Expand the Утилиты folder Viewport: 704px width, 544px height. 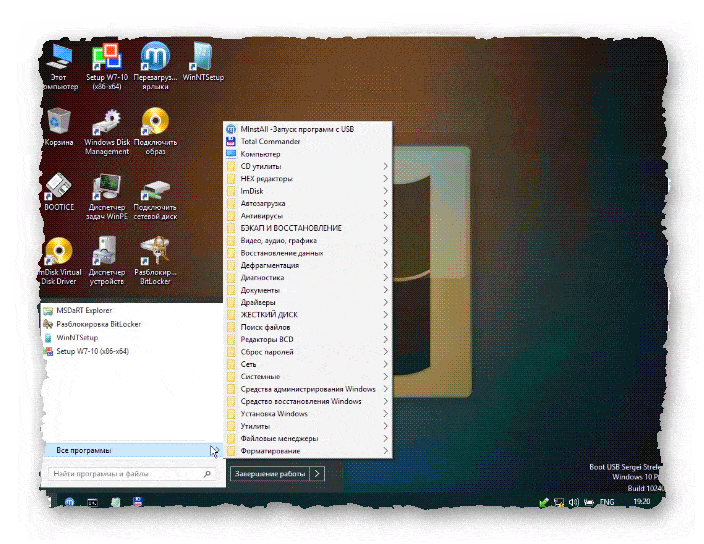point(308,426)
